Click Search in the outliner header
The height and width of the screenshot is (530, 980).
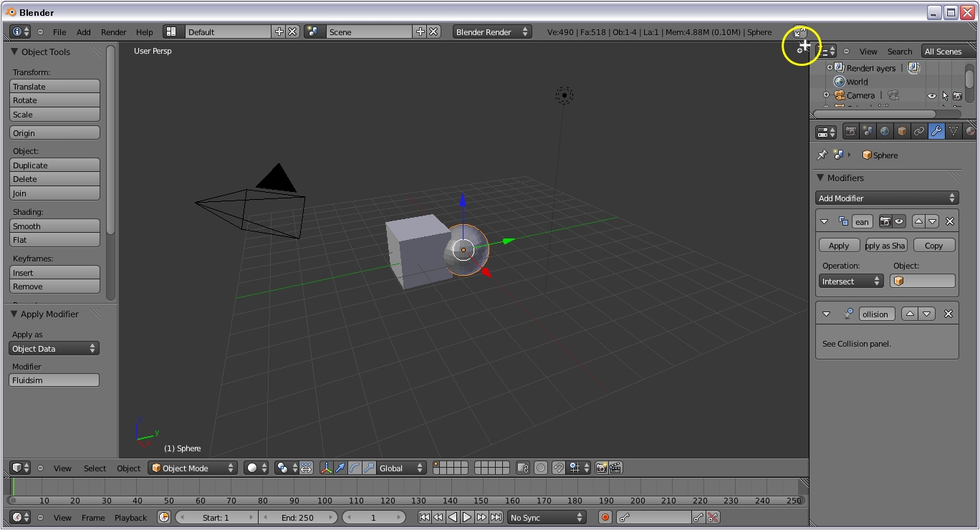(x=900, y=51)
